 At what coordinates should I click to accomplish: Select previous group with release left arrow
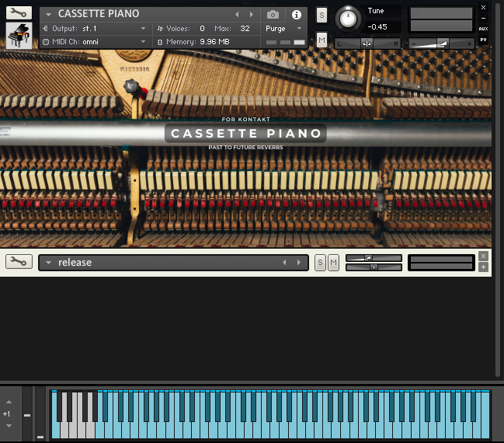click(284, 263)
